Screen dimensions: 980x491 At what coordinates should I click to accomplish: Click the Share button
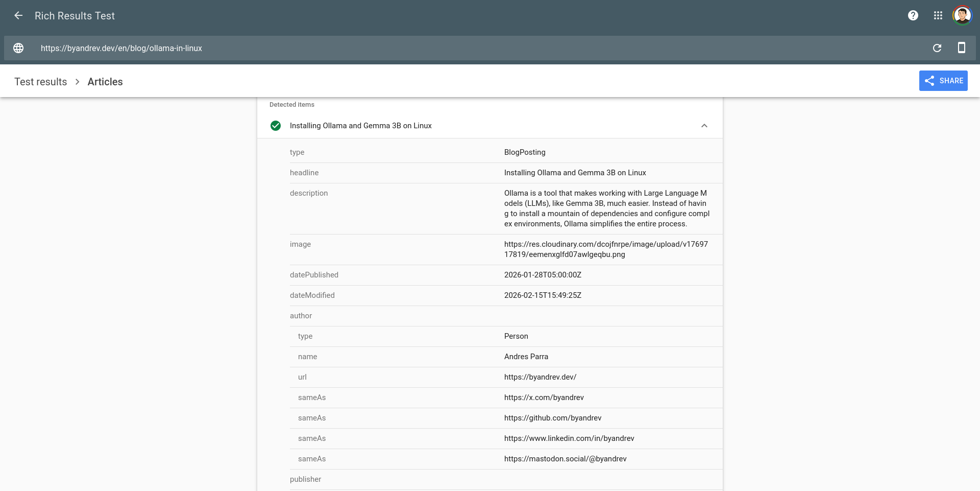coord(943,81)
